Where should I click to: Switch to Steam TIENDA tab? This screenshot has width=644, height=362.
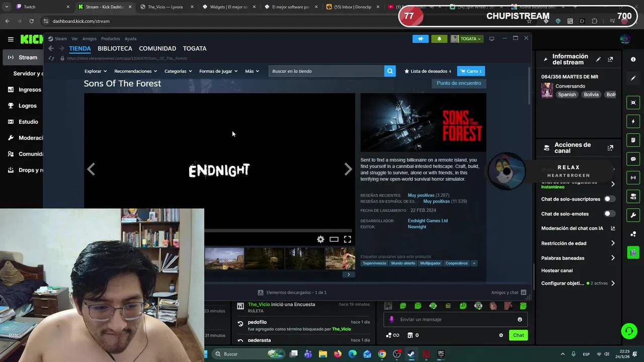point(80,48)
